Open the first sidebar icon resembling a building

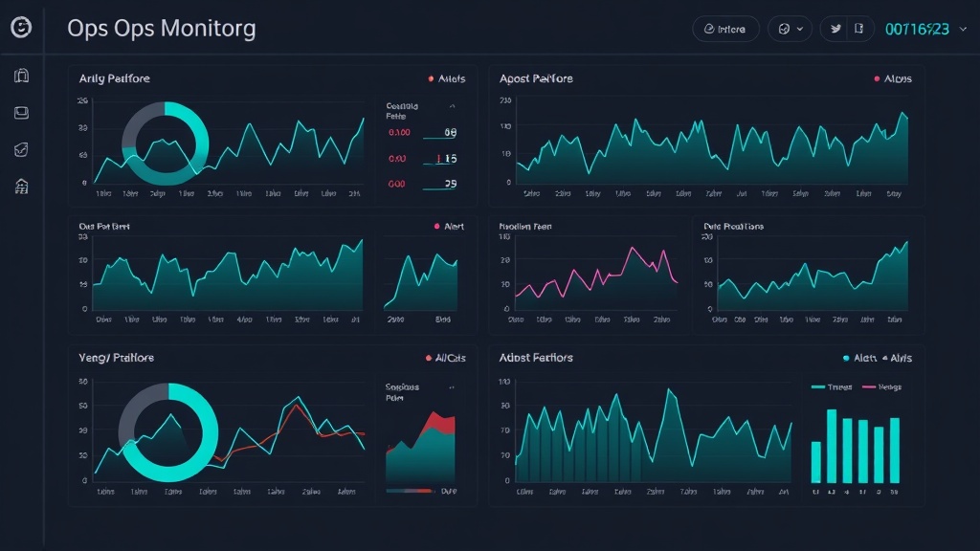[x=21, y=76]
